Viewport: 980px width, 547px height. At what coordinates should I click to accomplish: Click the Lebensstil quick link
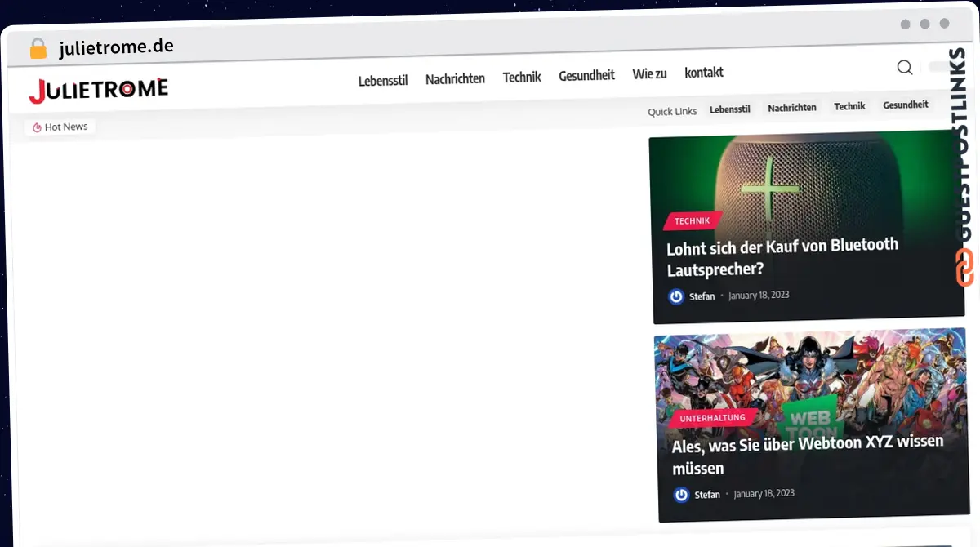click(729, 109)
